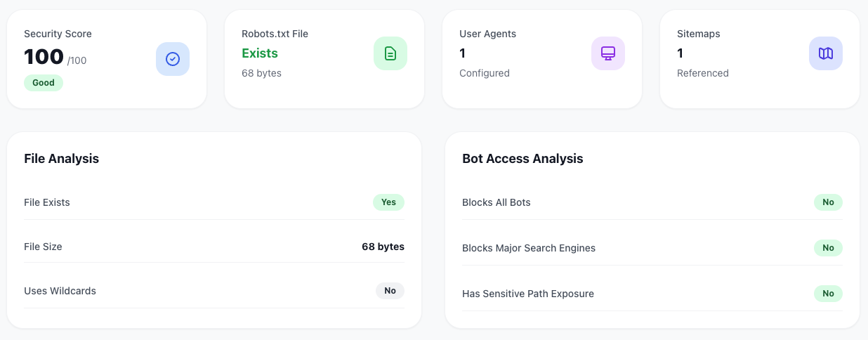Click the User Agents monitor icon
This screenshot has height=340, width=868.
click(x=608, y=53)
